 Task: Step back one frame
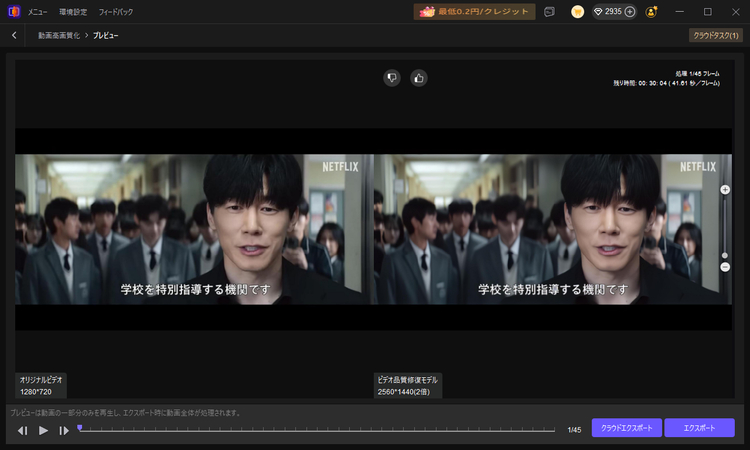[x=22, y=430]
